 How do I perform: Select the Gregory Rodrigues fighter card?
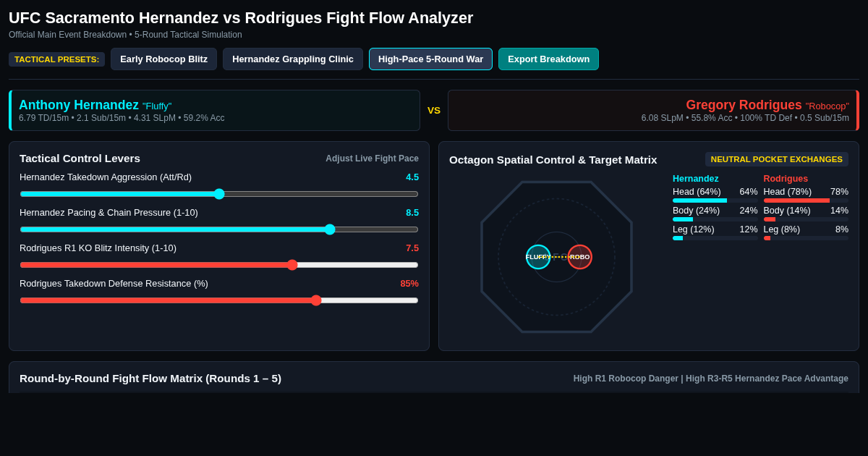coord(653,110)
